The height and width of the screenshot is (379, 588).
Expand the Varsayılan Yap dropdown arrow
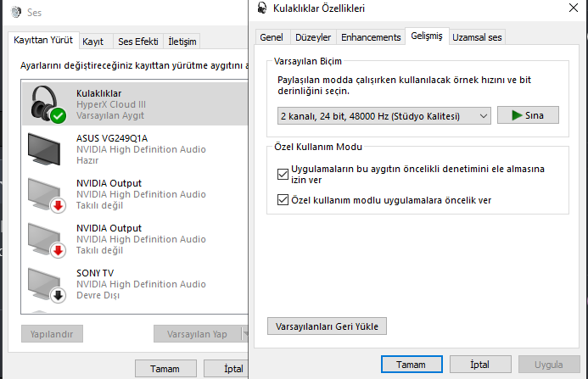pos(244,333)
